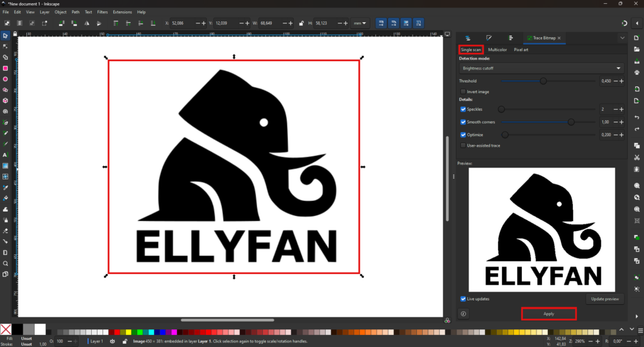644x347 pixels.
Task: Toggle the width/height lock icon
Action: (302, 23)
